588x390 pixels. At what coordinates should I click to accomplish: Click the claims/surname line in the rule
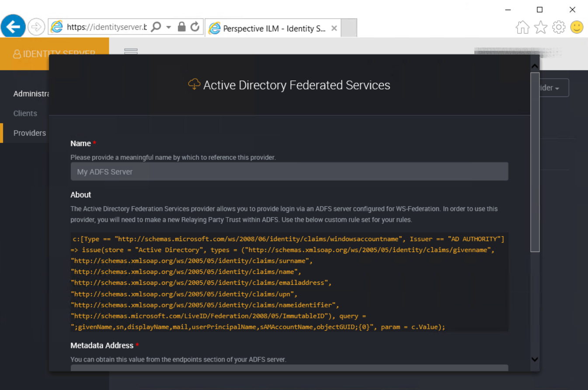pos(192,261)
